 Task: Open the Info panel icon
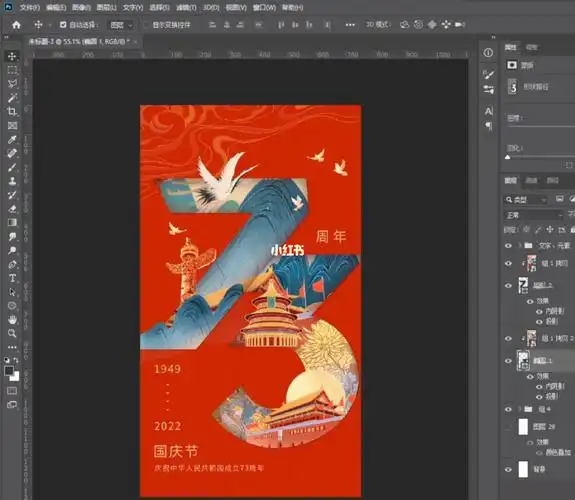coord(488,53)
